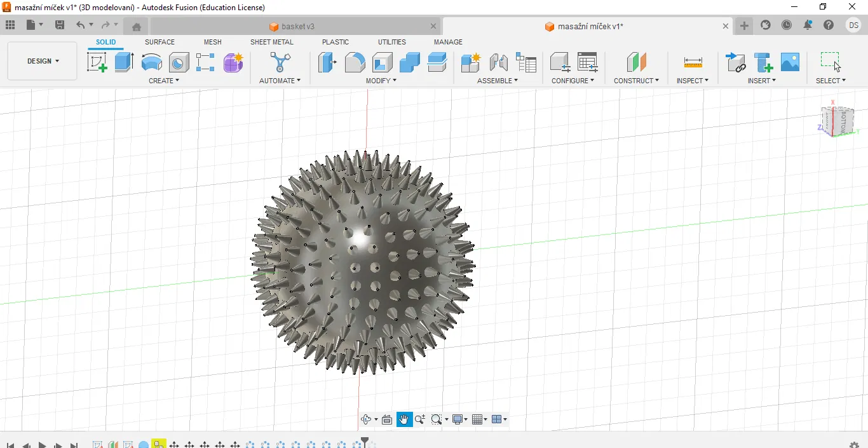The height and width of the screenshot is (448, 868).
Task: Switch to the SURFACE tab
Action: click(159, 42)
